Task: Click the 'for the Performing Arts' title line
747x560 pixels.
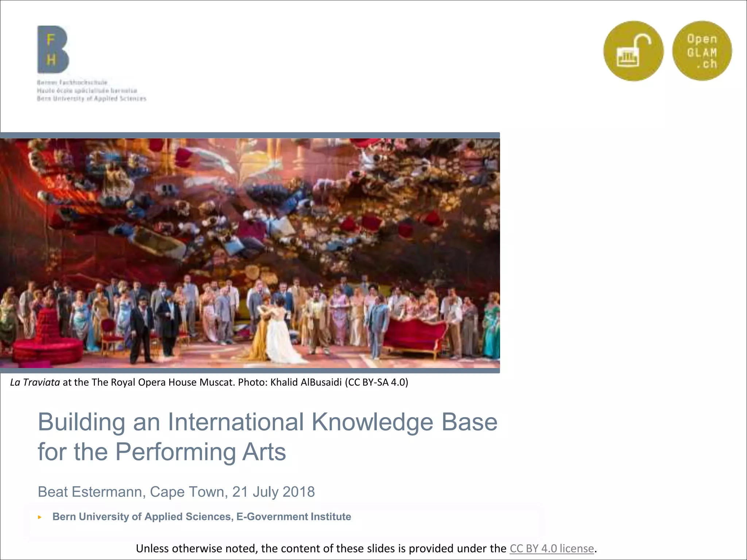Action: [x=162, y=452]
